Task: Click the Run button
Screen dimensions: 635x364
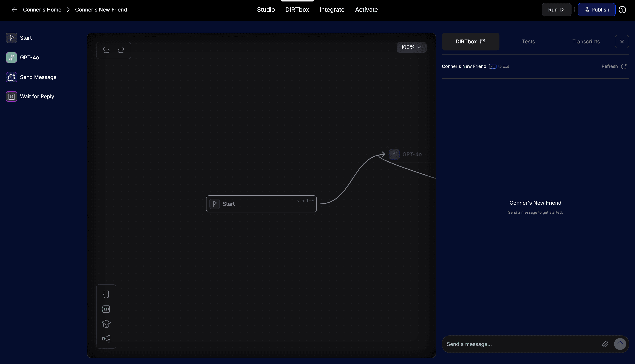Action: coord(556,9)
